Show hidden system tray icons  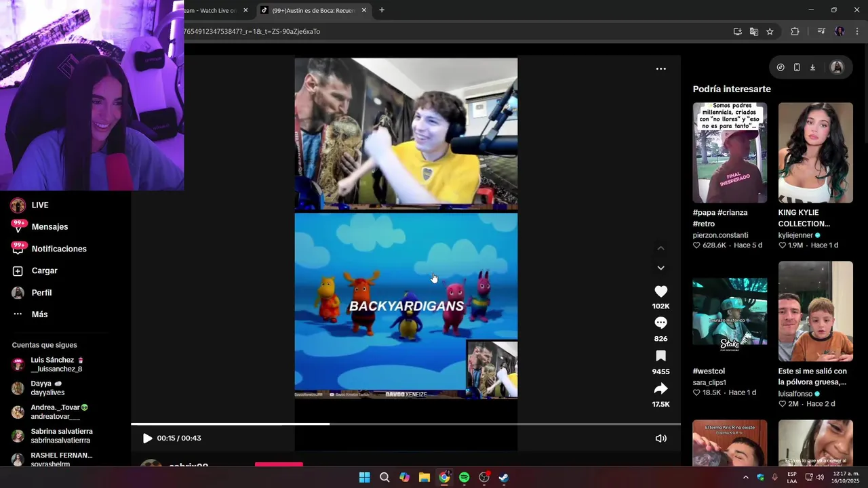pyautogui.click(x=745, y=477)
